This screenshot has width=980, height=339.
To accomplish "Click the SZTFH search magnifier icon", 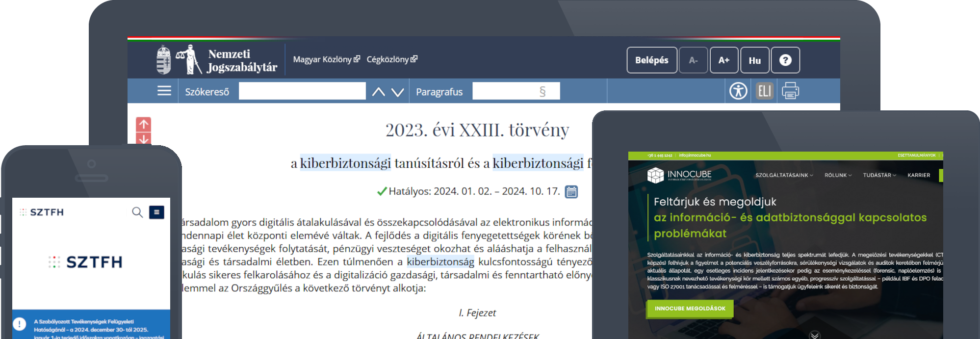I will pos(137,212).
